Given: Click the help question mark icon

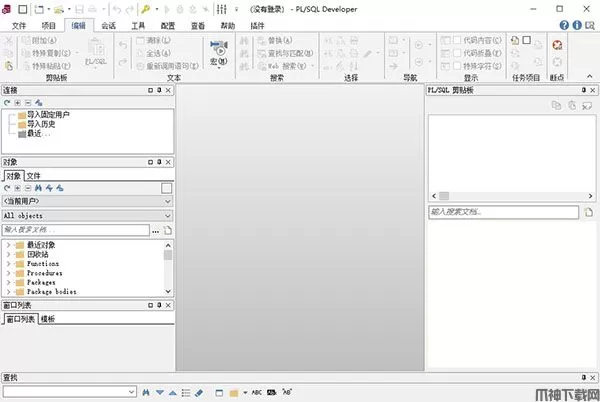Looking at the screenshot, I should 564,24.
